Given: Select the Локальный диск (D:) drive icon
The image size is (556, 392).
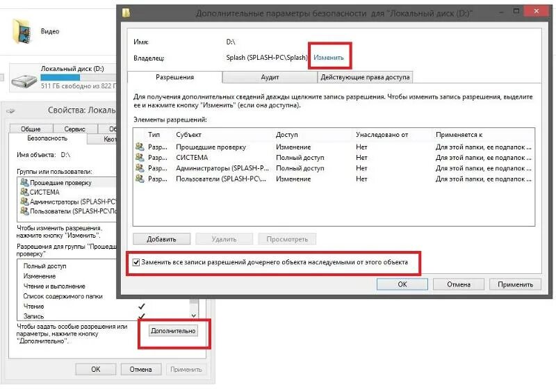Looking at the screenshot, I should 24,81.
